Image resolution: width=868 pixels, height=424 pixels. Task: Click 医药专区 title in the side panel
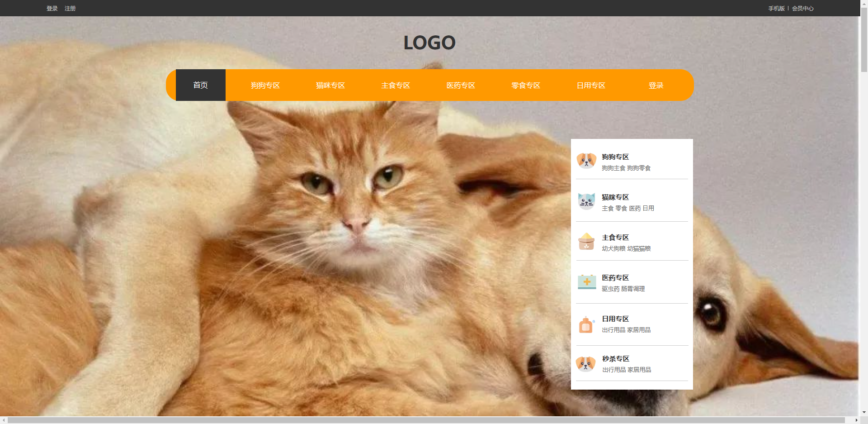pos(615,278)
